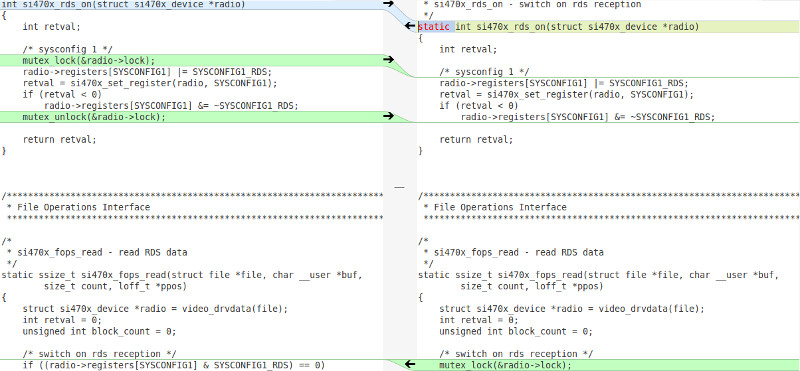Click 'if (retval < 0)' in left pane
The width and height of the screenshot is (800, 371).
coord(62,94)
